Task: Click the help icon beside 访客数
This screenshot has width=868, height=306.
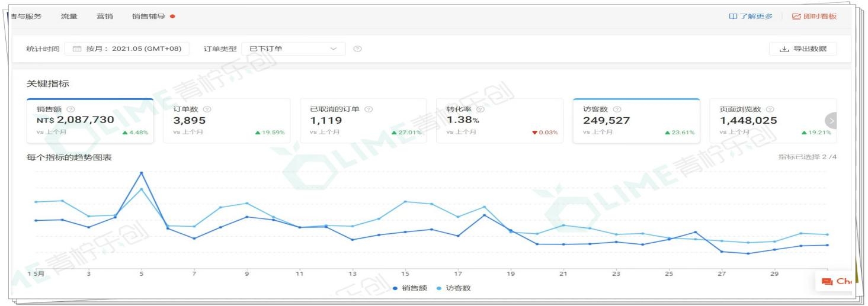Action: pyautogui.click(x=617, y=109)
